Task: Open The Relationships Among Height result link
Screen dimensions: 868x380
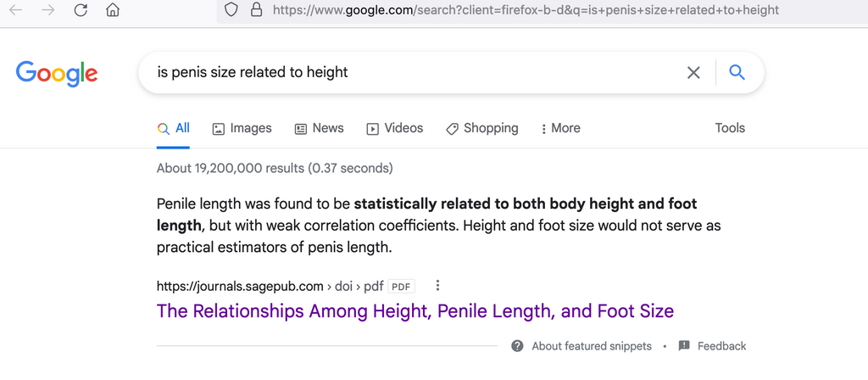Action: [x=415, y=310]
